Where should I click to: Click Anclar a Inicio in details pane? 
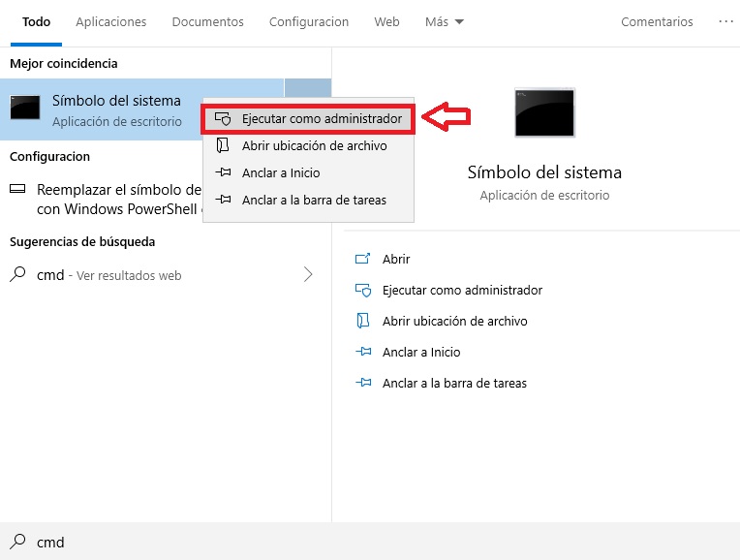[x=421, y=353]
